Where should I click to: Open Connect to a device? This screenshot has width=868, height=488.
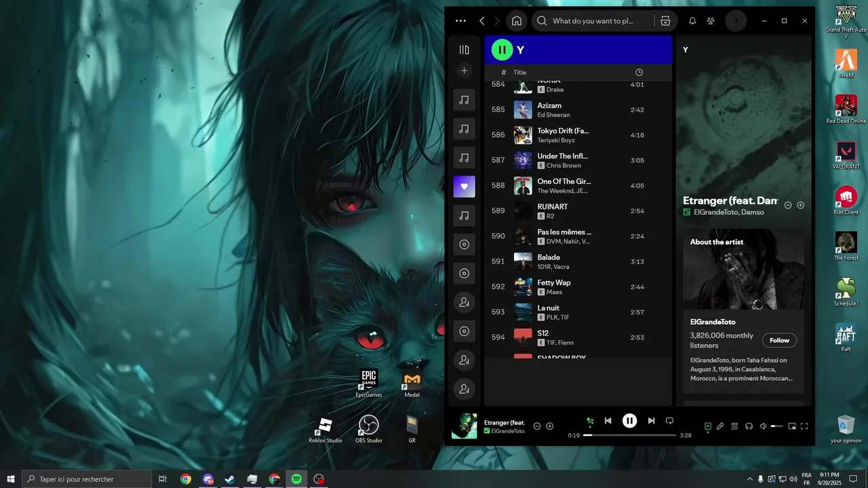coord(749,426)
